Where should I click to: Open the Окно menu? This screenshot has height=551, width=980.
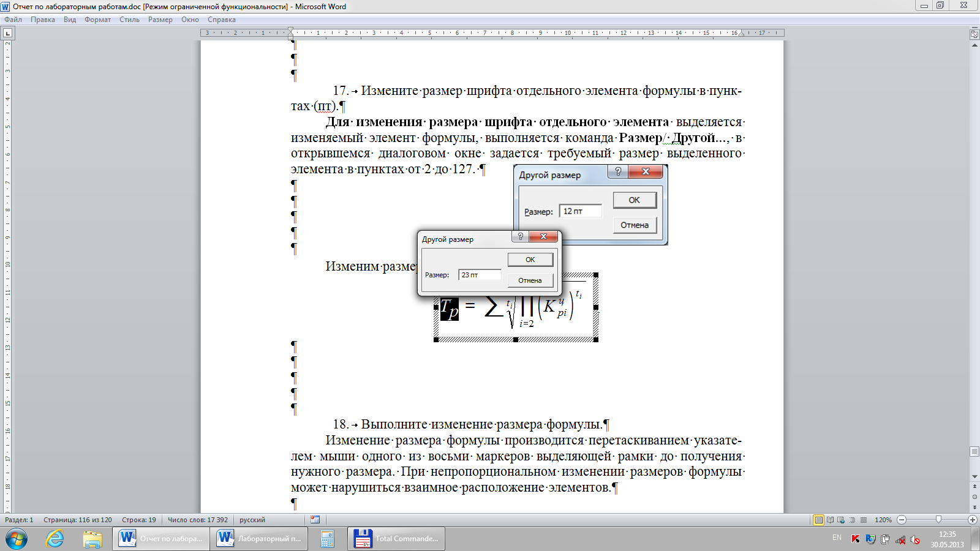[x=190, y=20]
